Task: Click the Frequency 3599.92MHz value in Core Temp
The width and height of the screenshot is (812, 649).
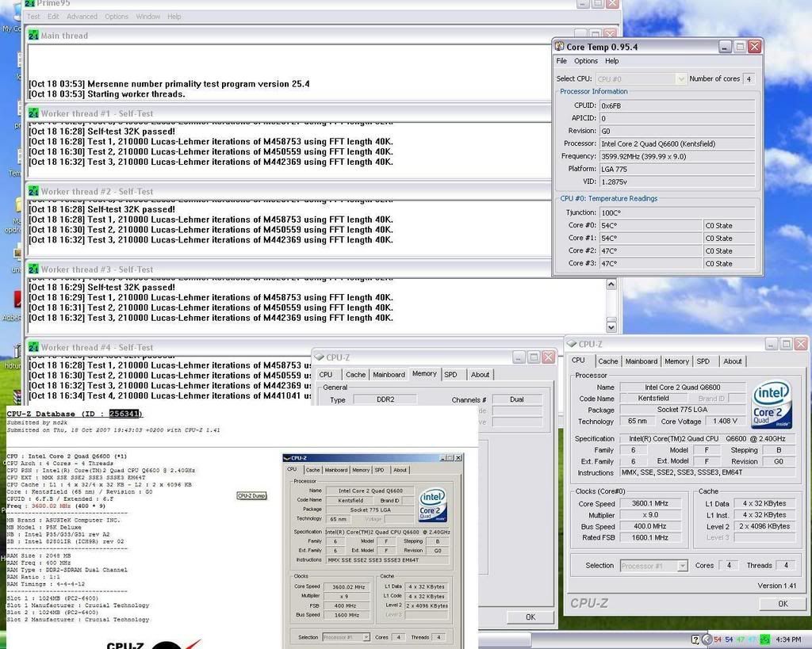Action: coord(677,156)
